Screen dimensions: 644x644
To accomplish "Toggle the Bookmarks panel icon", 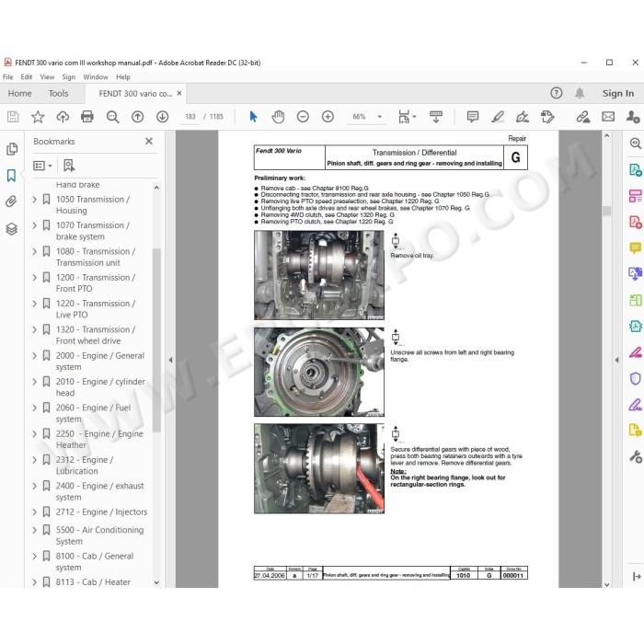I will pyautogui.click(x=11, y=176).
